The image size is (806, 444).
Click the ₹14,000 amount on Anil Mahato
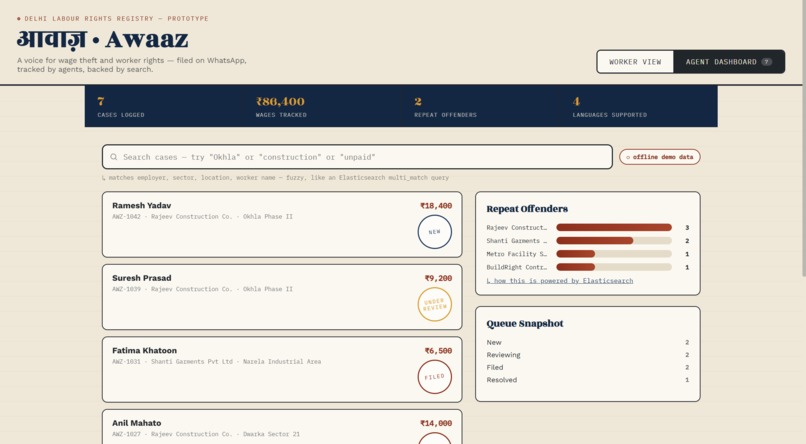tap(436, 423)
